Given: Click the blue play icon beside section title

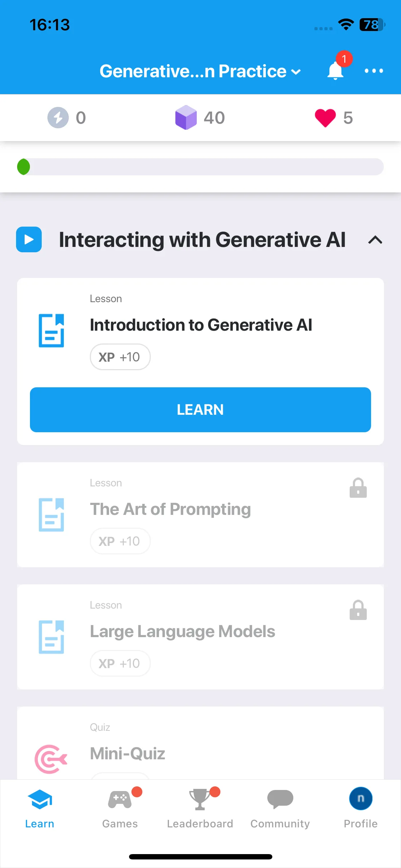Looking at the screenshot, I should (29, 239).
